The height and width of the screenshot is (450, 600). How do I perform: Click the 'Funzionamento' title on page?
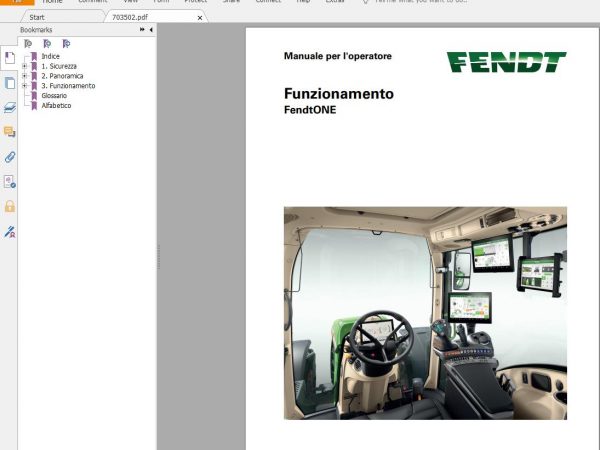click(339, 94)
